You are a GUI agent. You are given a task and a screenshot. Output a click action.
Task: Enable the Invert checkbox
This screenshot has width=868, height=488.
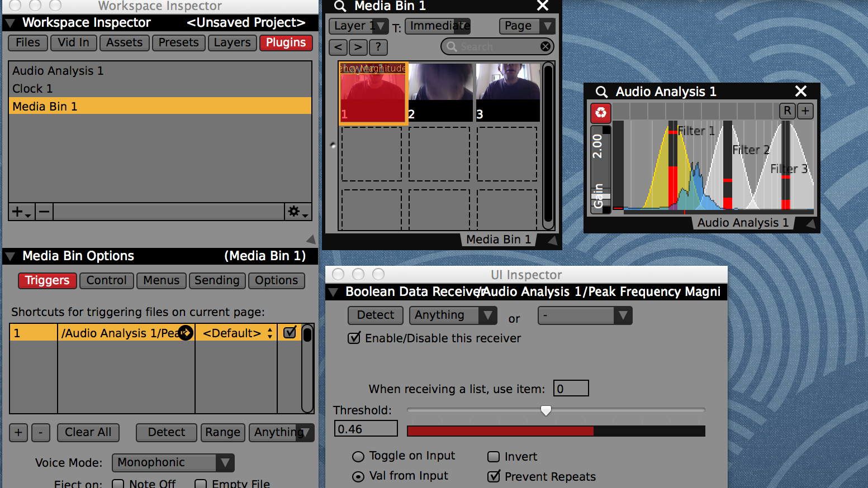pyautogui.click(x=494, y=457)
